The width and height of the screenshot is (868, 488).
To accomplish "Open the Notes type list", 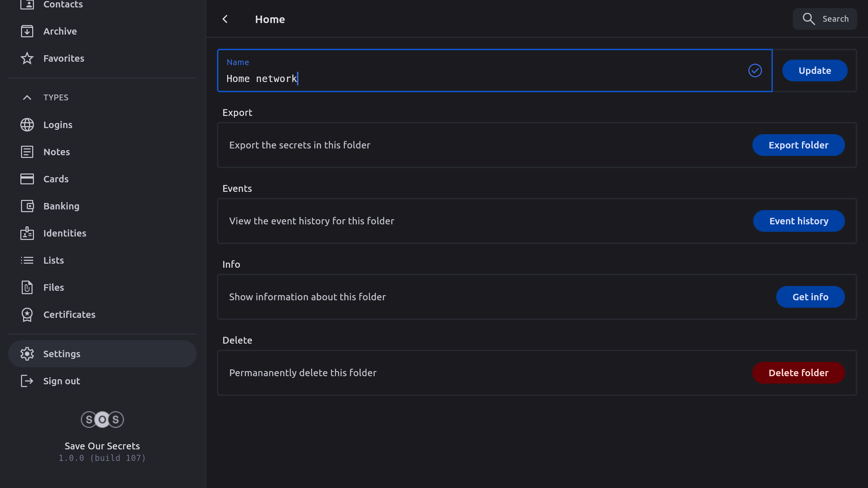I will pos(57,152).
